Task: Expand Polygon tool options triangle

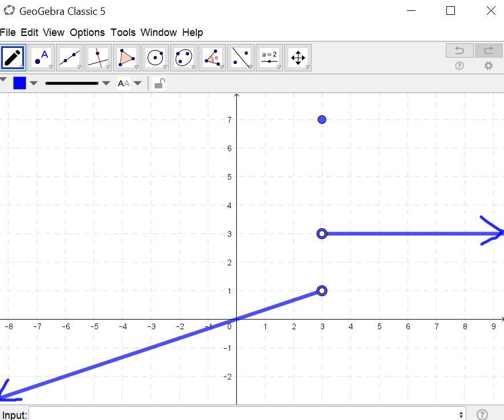Action: tap(136, 67)
